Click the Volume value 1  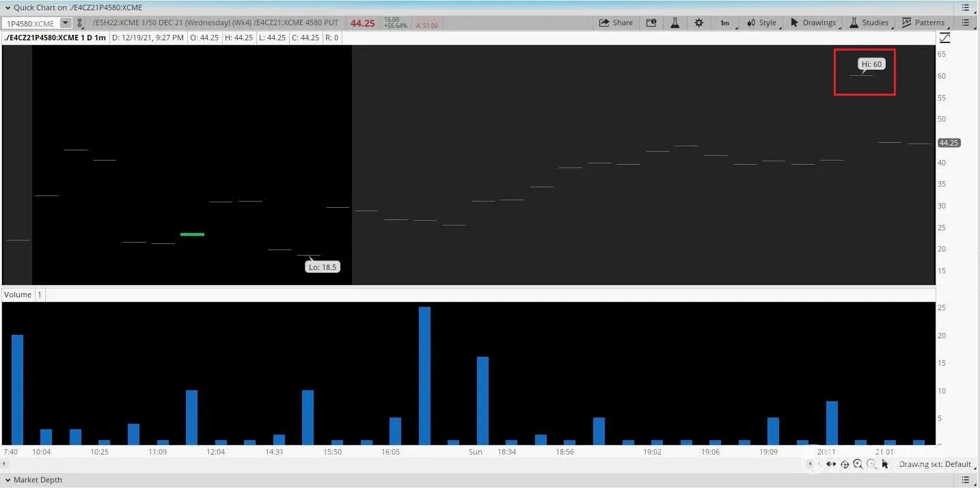(x=40, y=295)
